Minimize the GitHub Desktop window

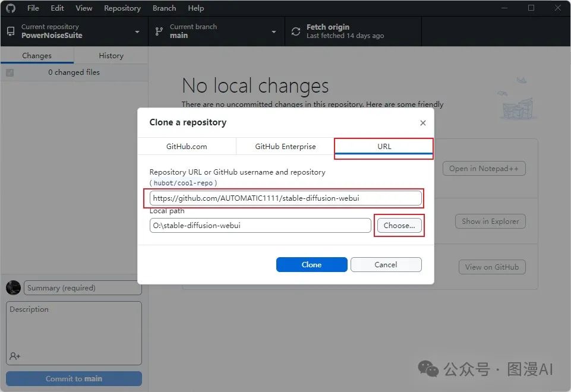click(504, 8)
